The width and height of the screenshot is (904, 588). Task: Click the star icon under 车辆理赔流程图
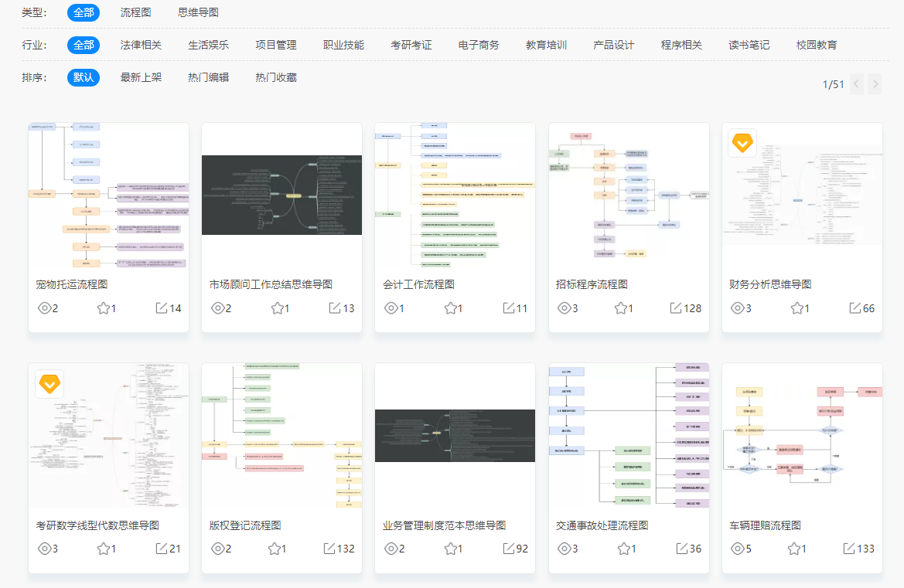[x=796, y=549]
